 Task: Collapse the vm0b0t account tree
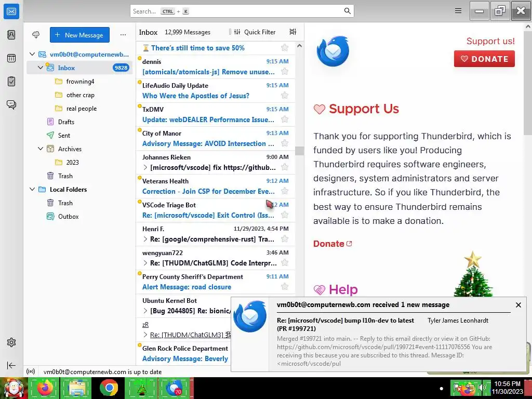(32, 54)
